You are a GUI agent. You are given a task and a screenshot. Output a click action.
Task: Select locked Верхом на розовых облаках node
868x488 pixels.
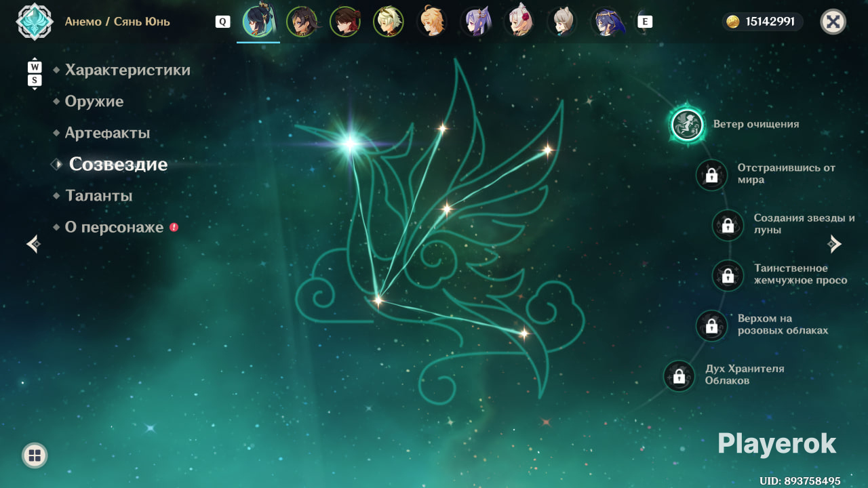coord(711,325)
